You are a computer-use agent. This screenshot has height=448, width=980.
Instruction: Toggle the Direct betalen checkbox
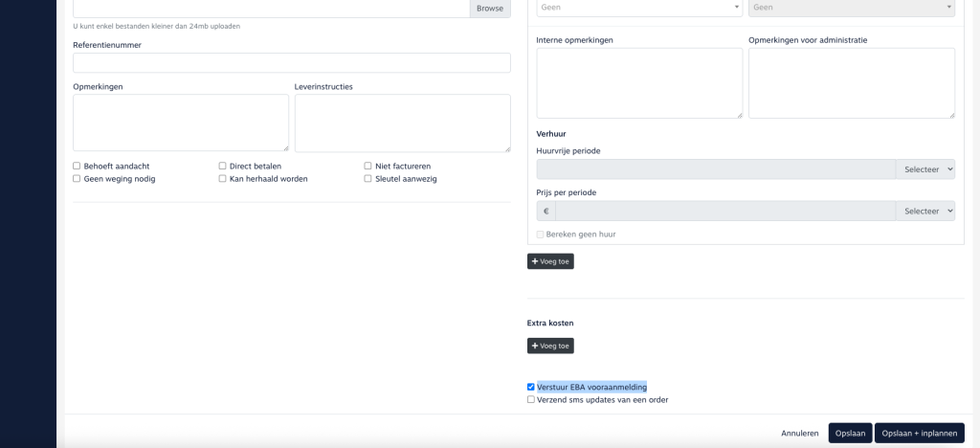pos(223,166)
